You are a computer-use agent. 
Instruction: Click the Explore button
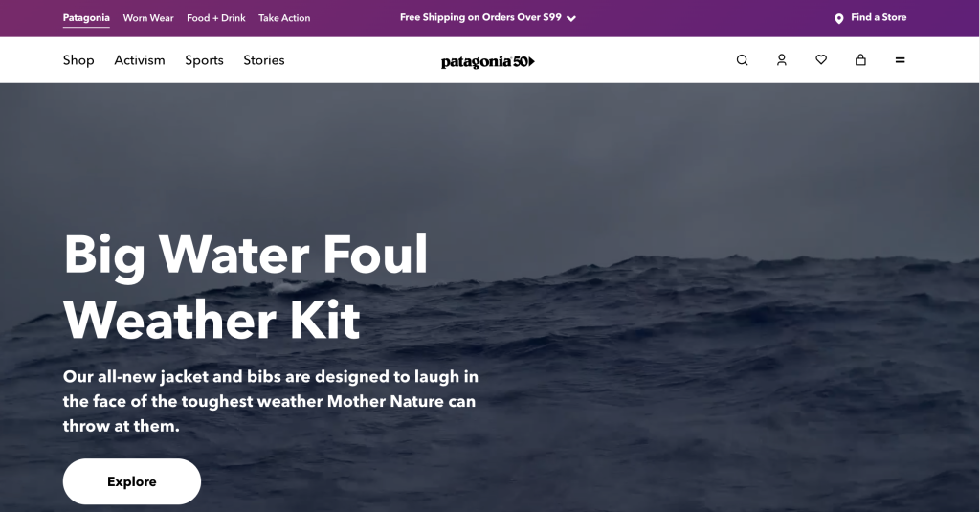[x=132, y=481]
